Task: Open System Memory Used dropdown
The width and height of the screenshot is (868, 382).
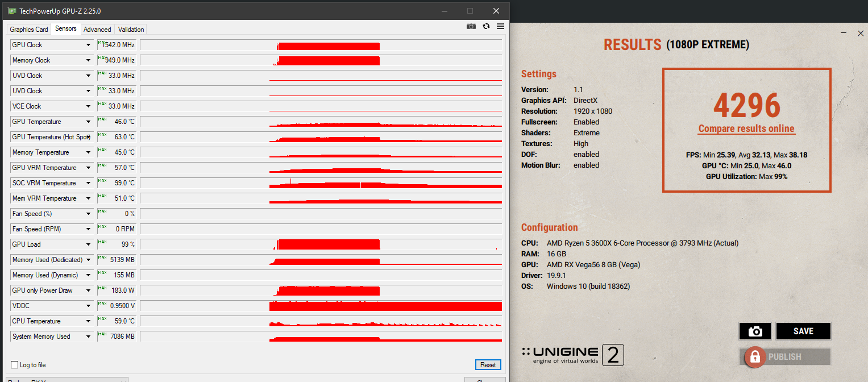Action: point(89,337)
